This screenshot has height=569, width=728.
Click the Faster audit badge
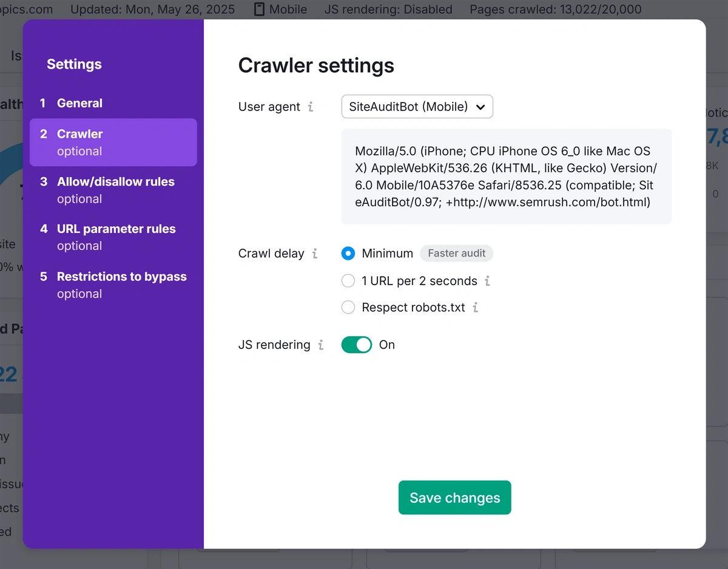click(457, 254)
